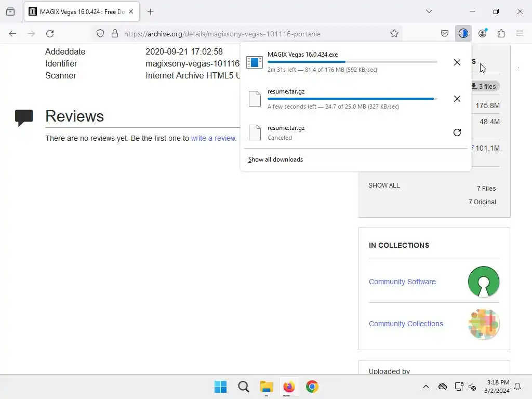Open the network display tray icon
Viewport: 532px width, 399px height.
click(459, 387)
